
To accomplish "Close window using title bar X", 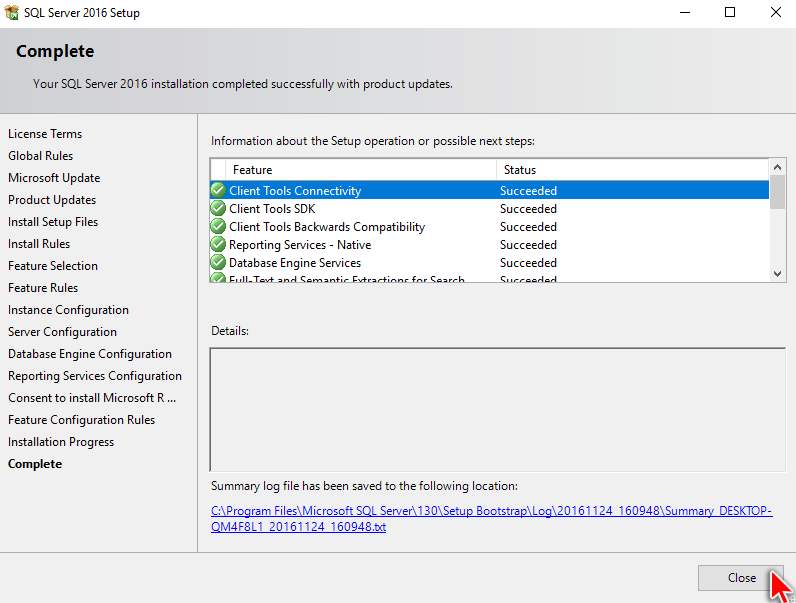I will click(x=775, y=12).
